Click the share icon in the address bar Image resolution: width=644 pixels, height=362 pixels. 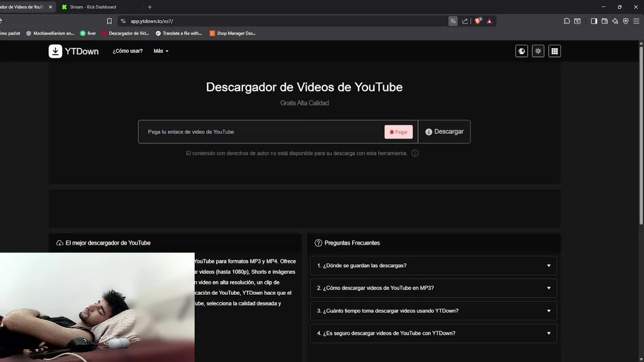(465, 21)
